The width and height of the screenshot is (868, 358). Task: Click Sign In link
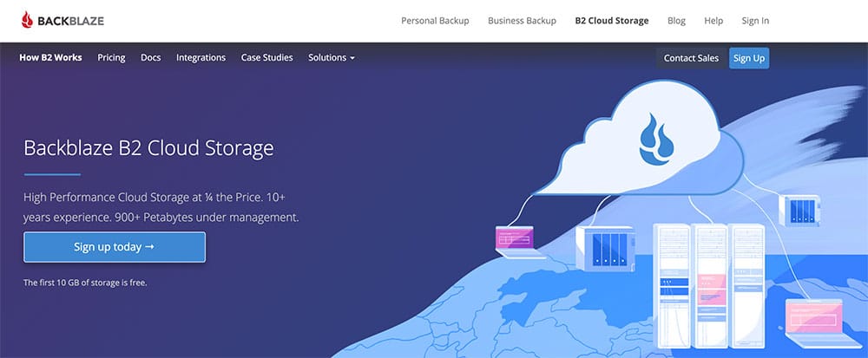coord(755,21)
